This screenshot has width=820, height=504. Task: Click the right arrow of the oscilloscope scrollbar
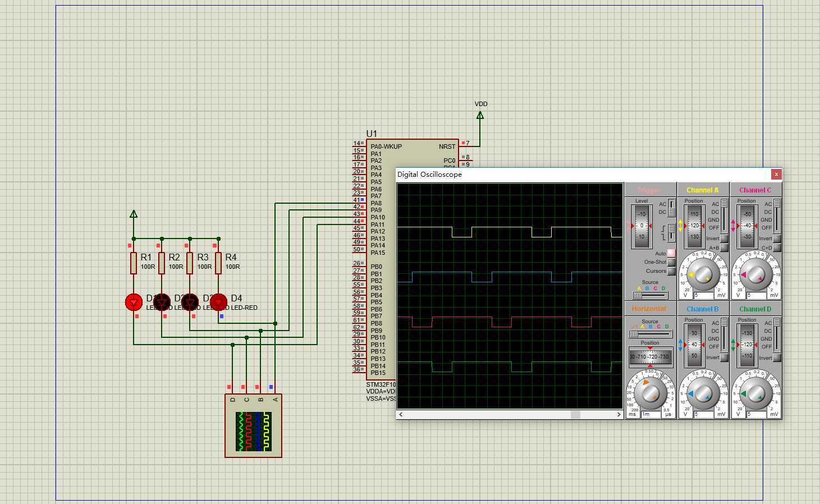[619, 415]
